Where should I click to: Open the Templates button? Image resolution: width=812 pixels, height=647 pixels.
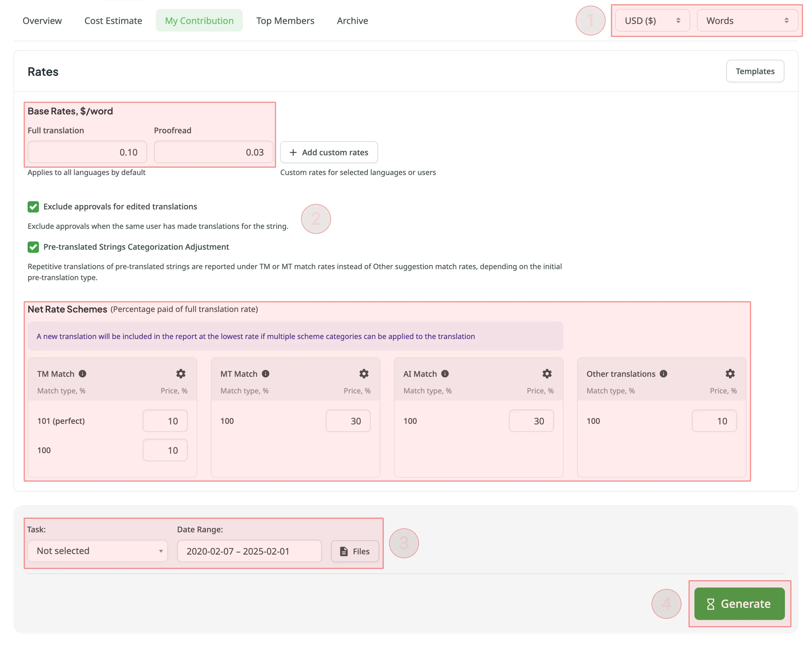pyautogui.click(x=755, y=71)
